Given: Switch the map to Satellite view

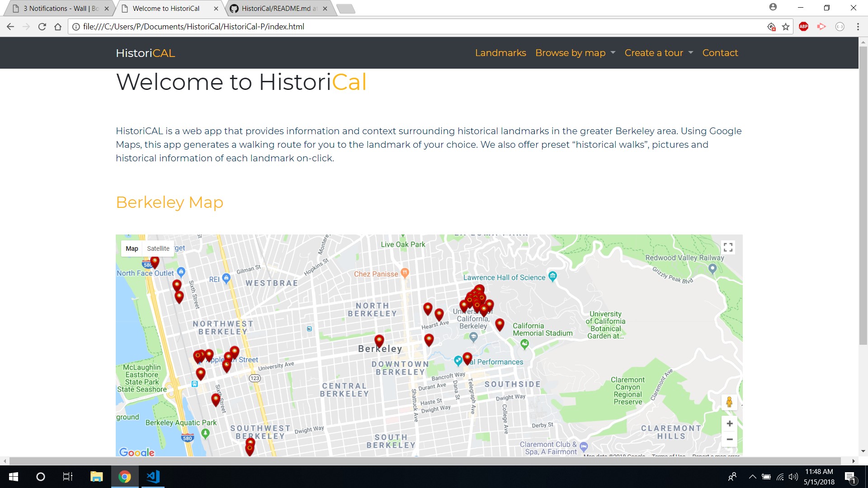Looking at the screenshot, I should point(158,248).
